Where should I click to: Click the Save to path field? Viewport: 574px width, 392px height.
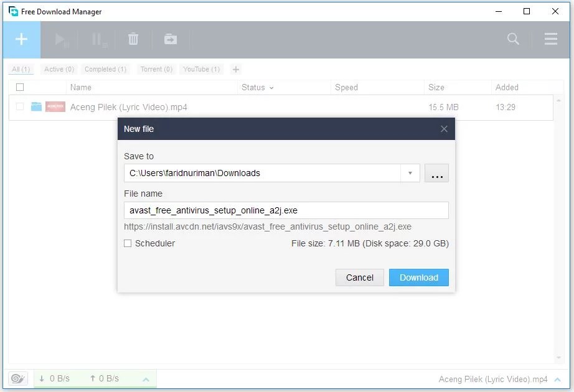pos(263,173)
